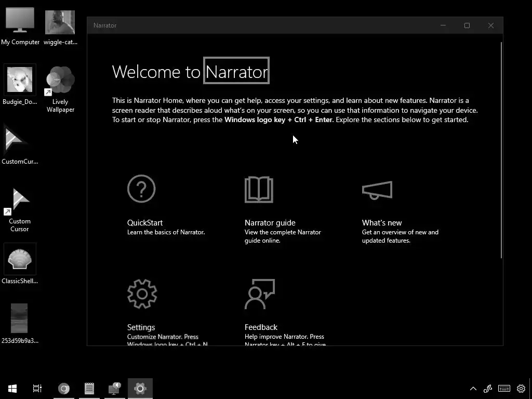Open the round browser icon on taskbar
This screenshot has height=399, width=532.
pyautogui.click(x=64, y=388)
